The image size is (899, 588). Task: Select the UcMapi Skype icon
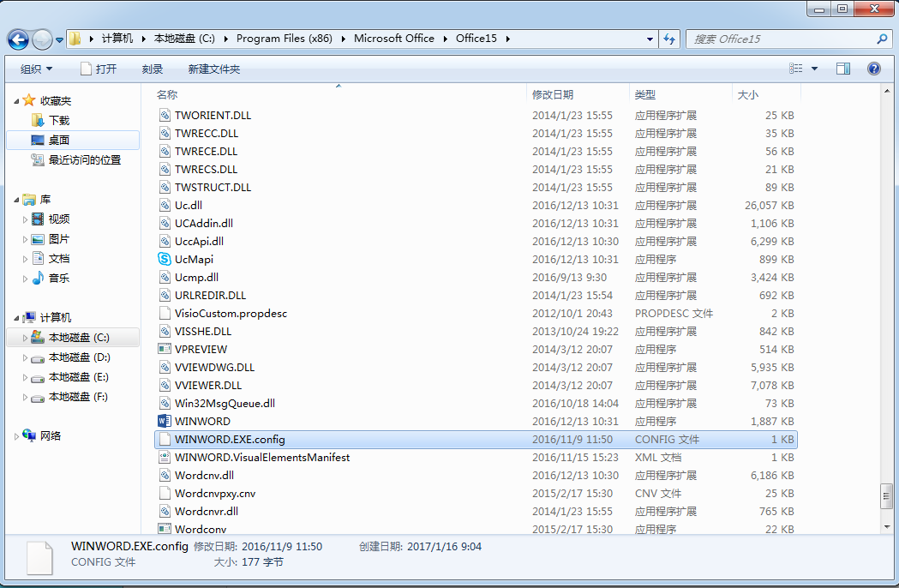click(165, 259)
